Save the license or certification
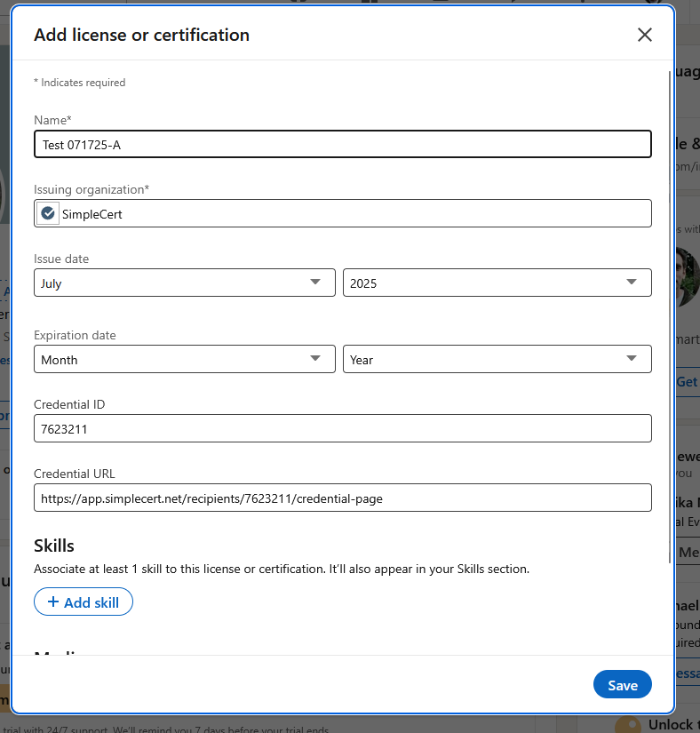Viewport: 700px width, 733px height. (x=622, y=685)
